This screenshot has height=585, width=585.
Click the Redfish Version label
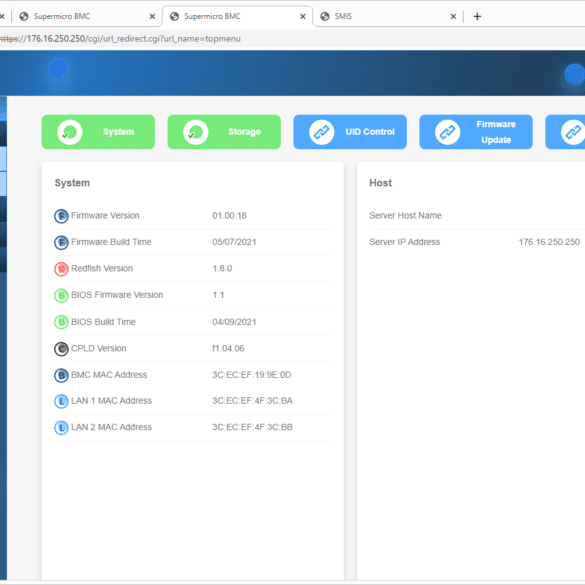point(102,269)
